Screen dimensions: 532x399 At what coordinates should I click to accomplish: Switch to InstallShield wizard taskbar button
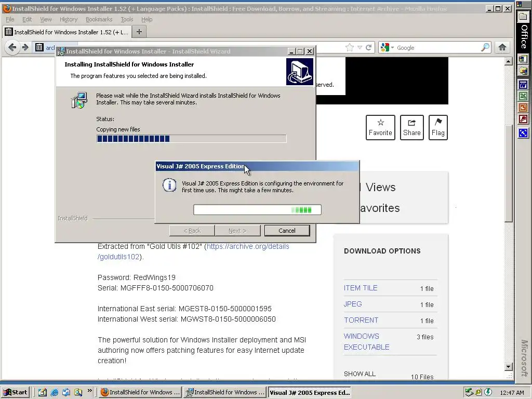pyautogui.click(x=225, y=392)
